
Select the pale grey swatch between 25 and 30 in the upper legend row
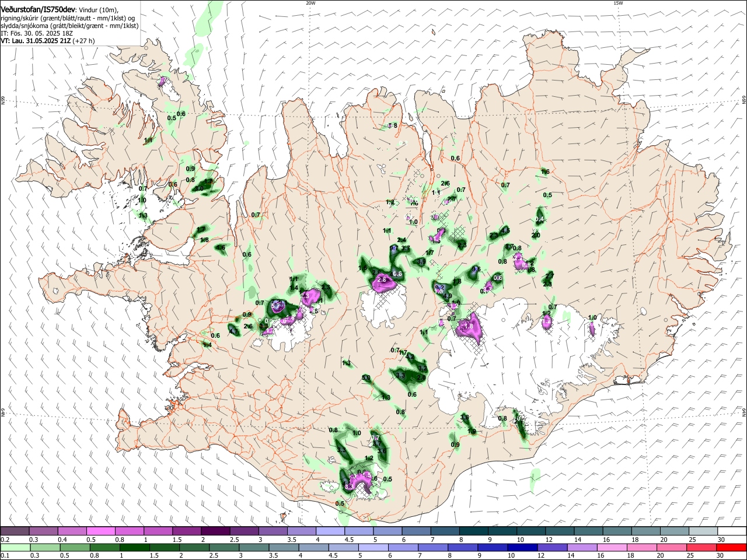(703, 531)
